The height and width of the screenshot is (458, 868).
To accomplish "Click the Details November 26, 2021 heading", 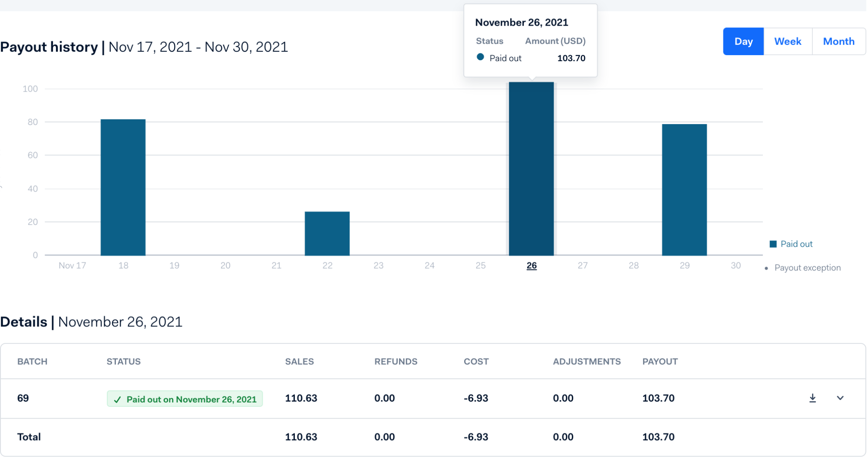I will (x=91, y=322).
